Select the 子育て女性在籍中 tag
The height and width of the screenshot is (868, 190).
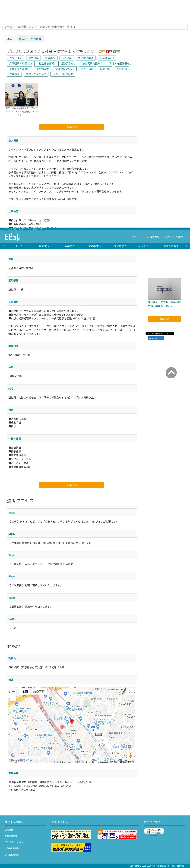pyautogui.click(x=19, y=69)
